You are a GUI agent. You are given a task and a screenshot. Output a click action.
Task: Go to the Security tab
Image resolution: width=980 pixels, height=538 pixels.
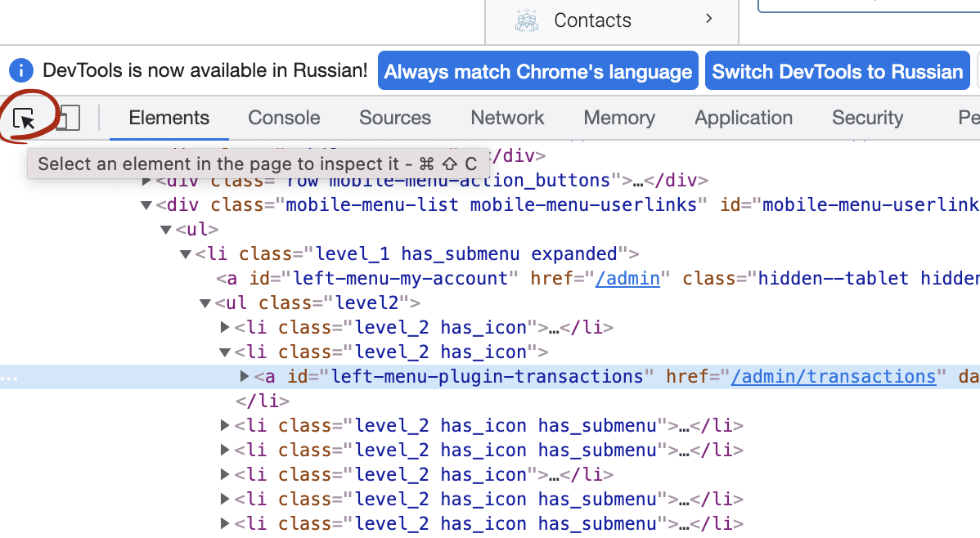tap(867, 118)
